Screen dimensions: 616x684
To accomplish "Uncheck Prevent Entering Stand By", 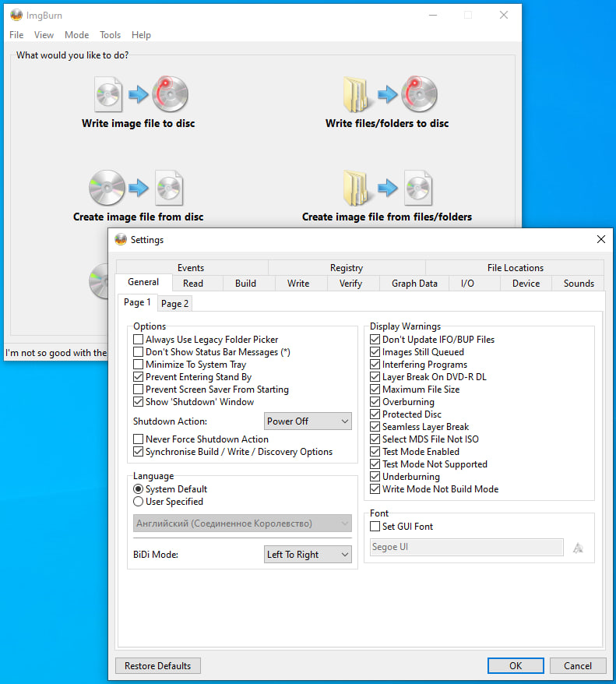I will [138, 377].
